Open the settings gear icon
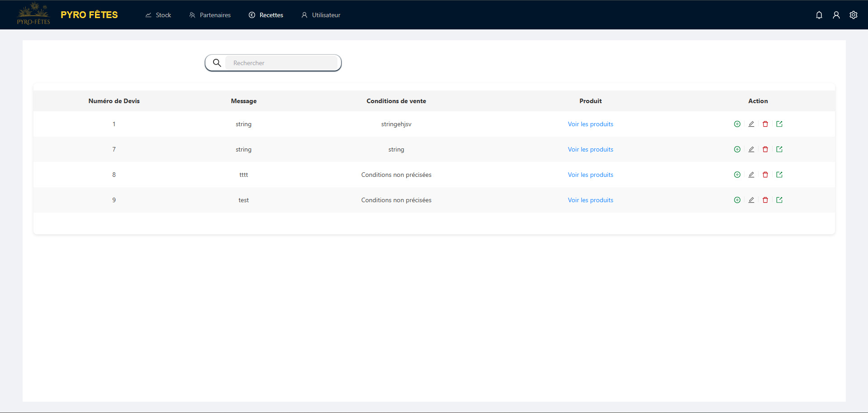Image resolution: width=868 pixels, height=413 pixels. tap(853, 15)
